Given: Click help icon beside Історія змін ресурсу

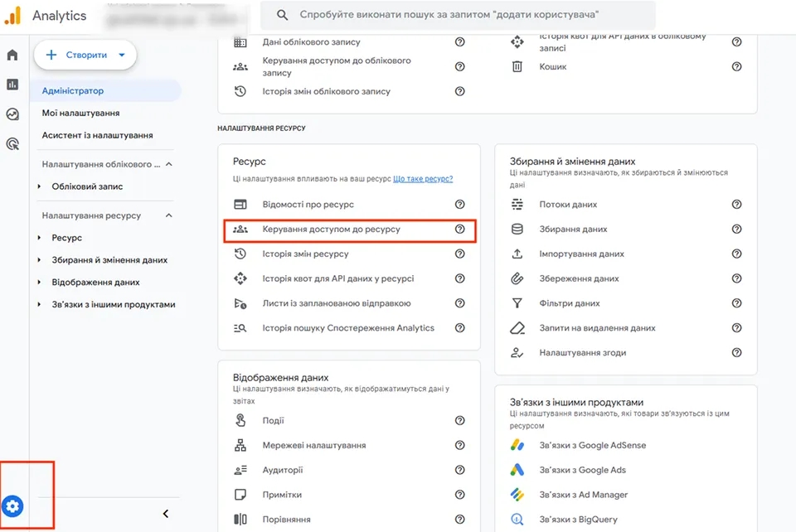Looking at the screenshot, I should [460, 254].
